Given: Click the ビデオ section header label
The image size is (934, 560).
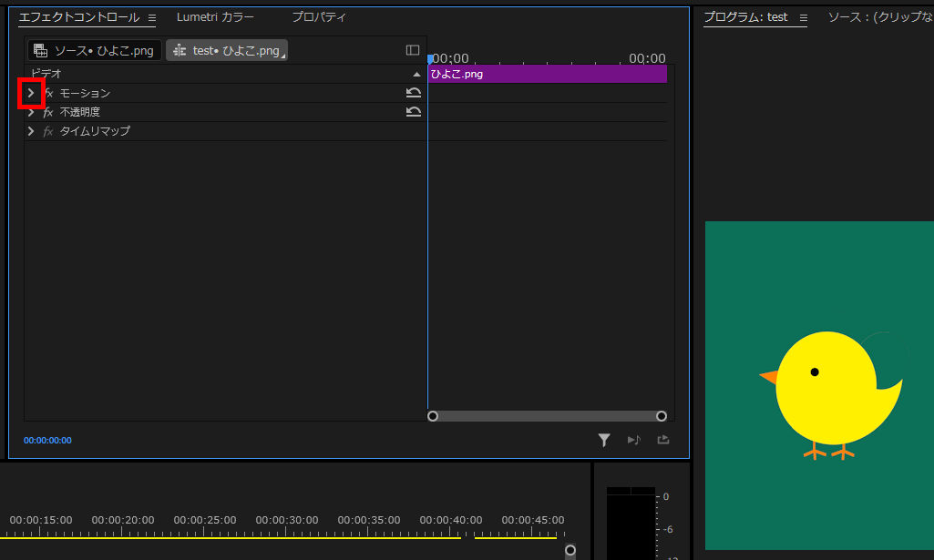Looking at the screenshot, I should tap(46, 74).
